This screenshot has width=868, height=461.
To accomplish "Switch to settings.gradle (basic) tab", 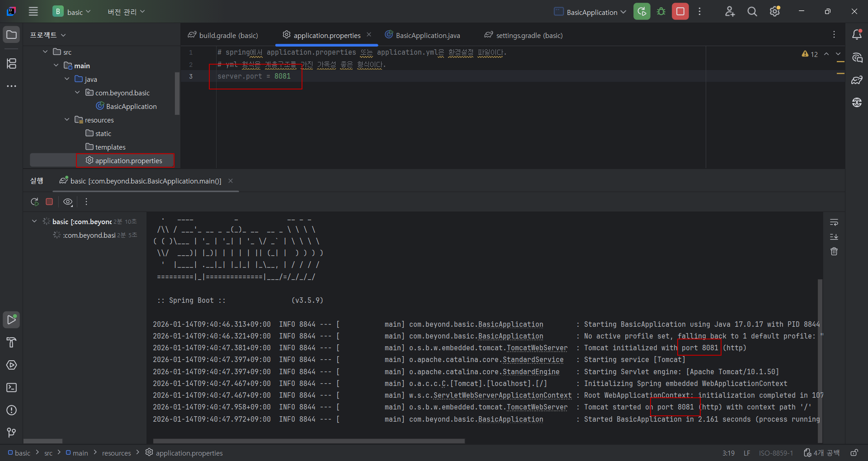I will tap(524, 35).
